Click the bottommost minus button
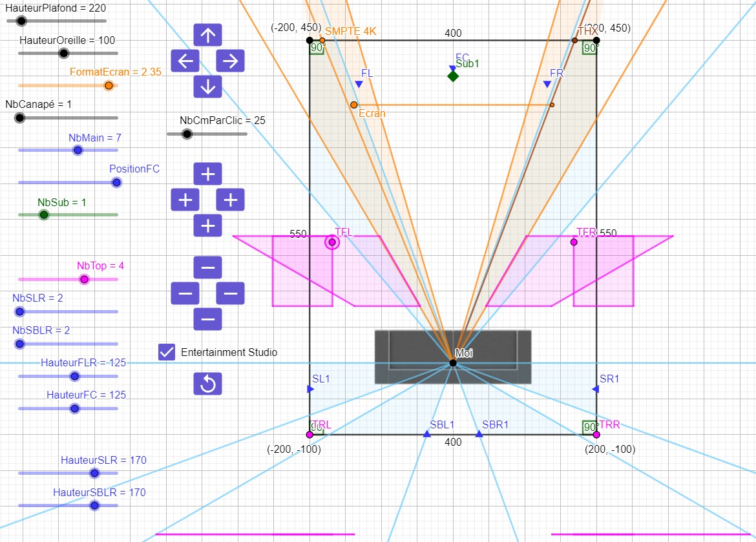This screenshot has height=542, width=756. tap(207, 319)
